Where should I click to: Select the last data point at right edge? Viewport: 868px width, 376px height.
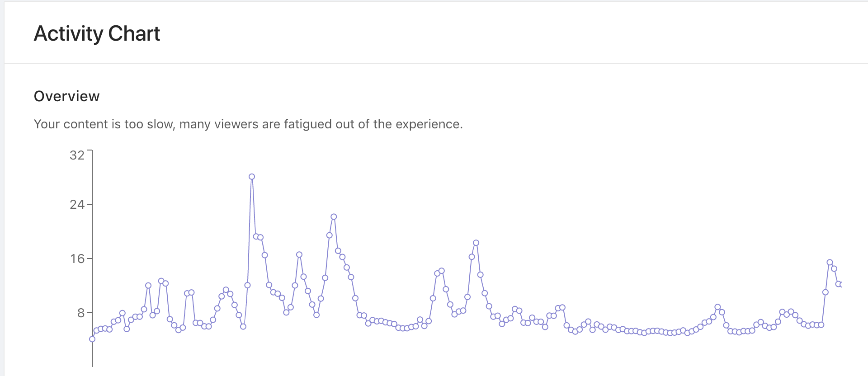click(839, 284)
